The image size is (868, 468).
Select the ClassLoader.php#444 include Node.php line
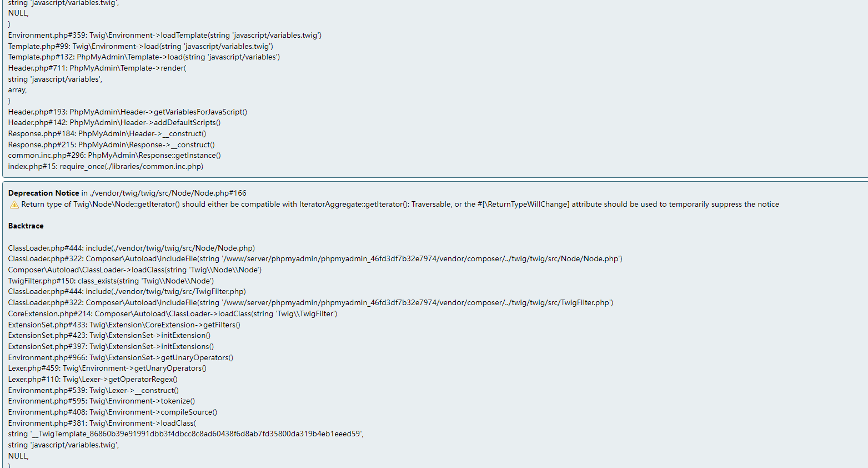(132, 248)
